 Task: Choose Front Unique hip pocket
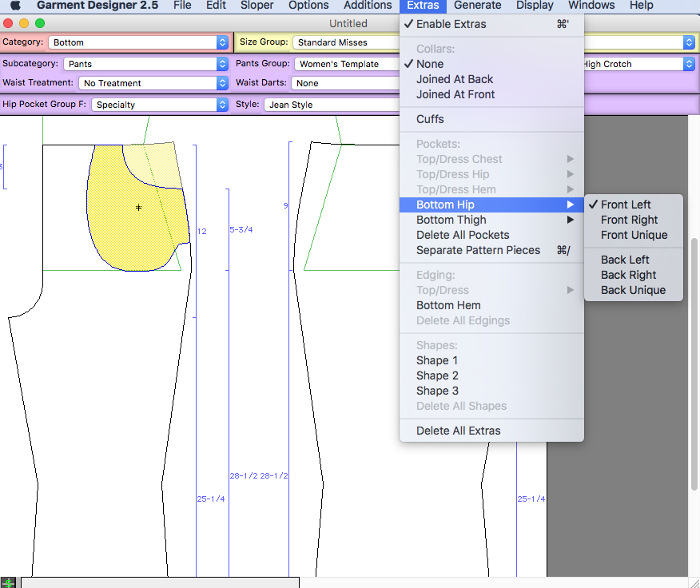pyautogui.click(x=634, y=235)
